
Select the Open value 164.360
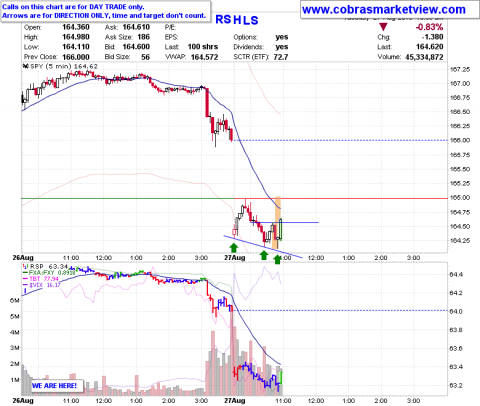coord(76,27)
